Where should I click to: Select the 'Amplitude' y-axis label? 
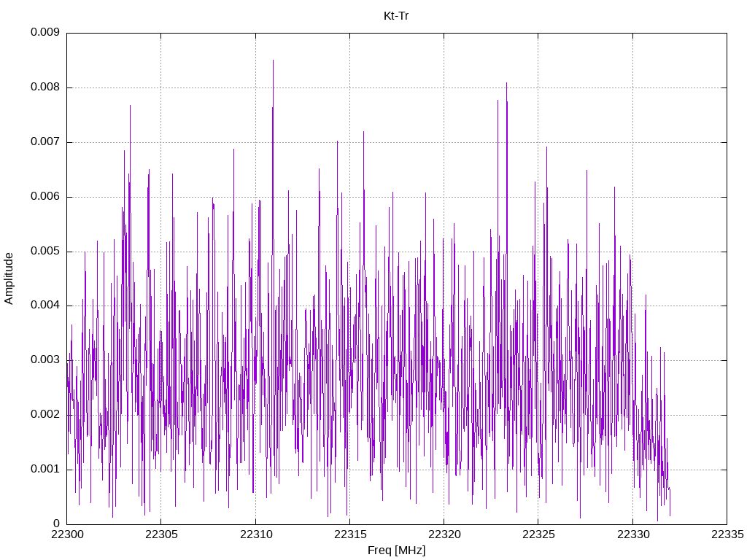[x=9, y=279]
